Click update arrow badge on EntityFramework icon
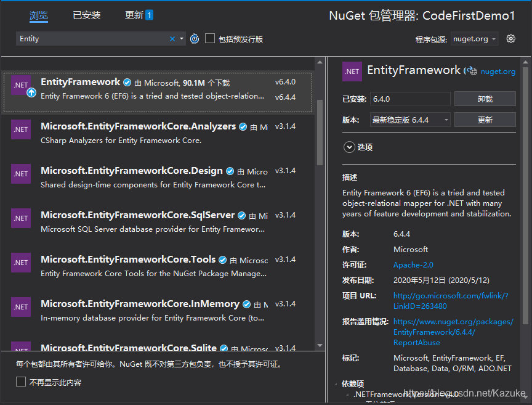 point(31,92)
